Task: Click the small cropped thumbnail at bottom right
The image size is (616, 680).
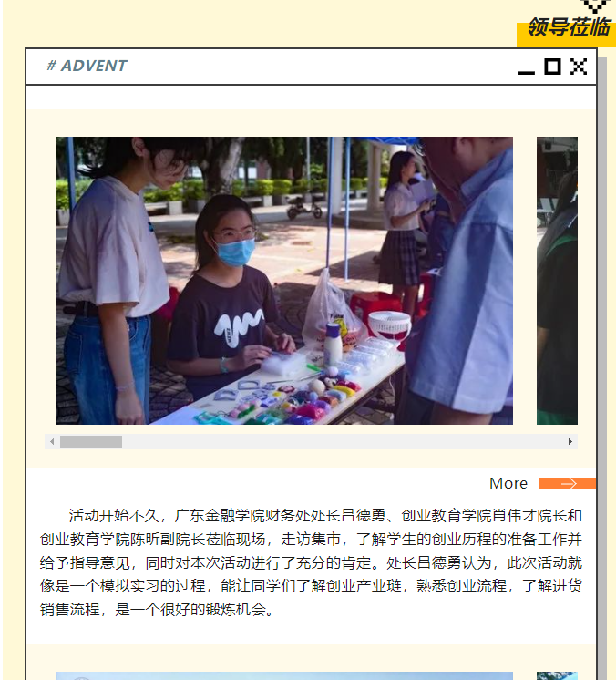Action: pos(557,675)
